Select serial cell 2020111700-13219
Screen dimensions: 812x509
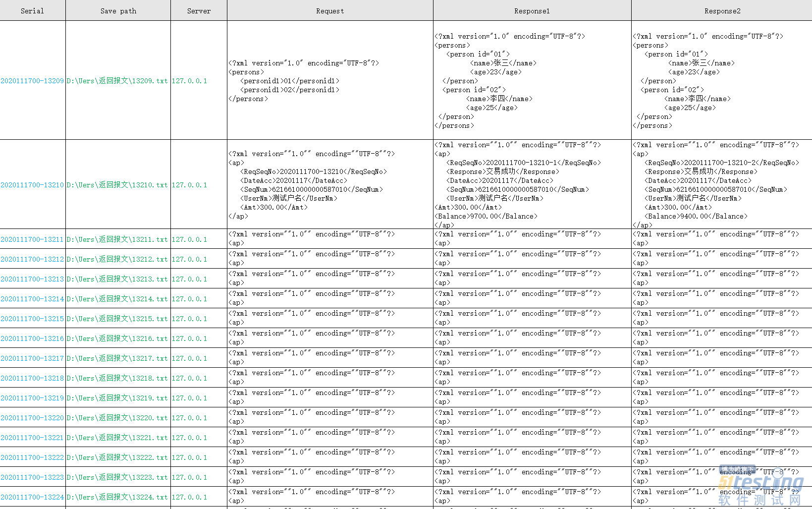(x=32, y=397)
